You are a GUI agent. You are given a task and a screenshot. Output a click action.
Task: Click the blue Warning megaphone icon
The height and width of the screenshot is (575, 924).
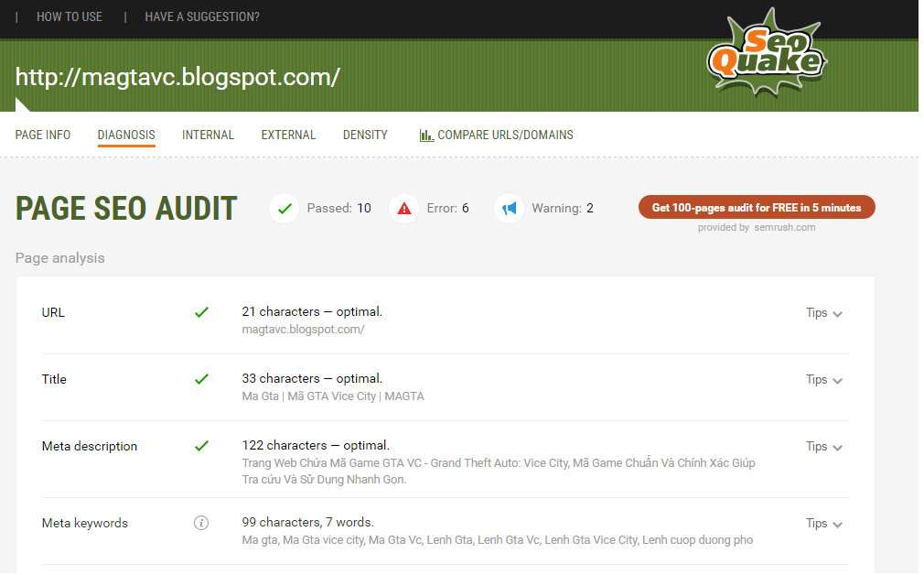510,208
